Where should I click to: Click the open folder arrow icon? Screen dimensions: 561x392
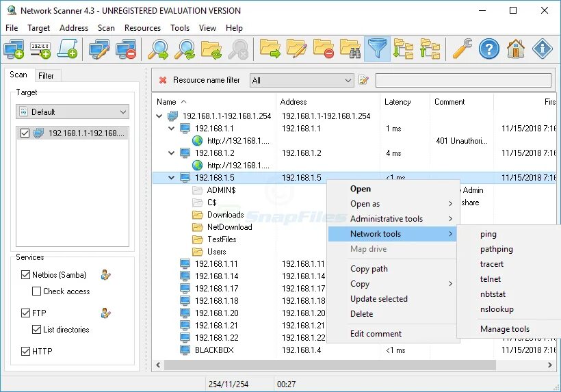(x=270, y=49)
